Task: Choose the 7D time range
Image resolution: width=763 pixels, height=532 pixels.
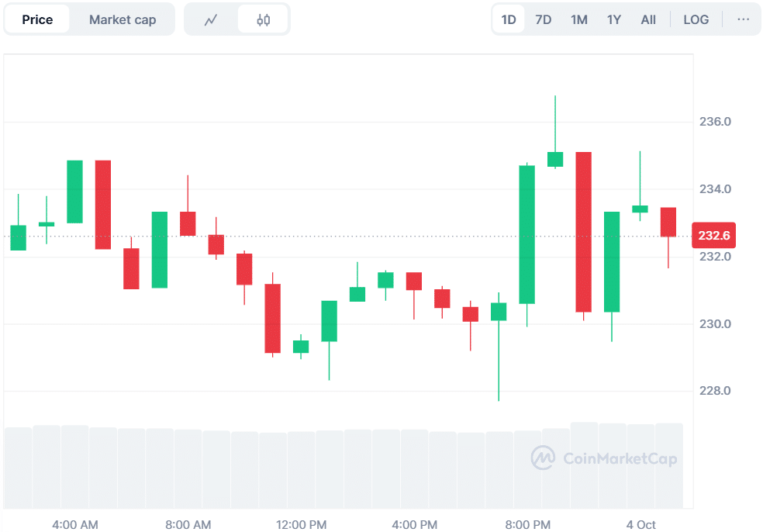Action: click(x=544, y=19)
